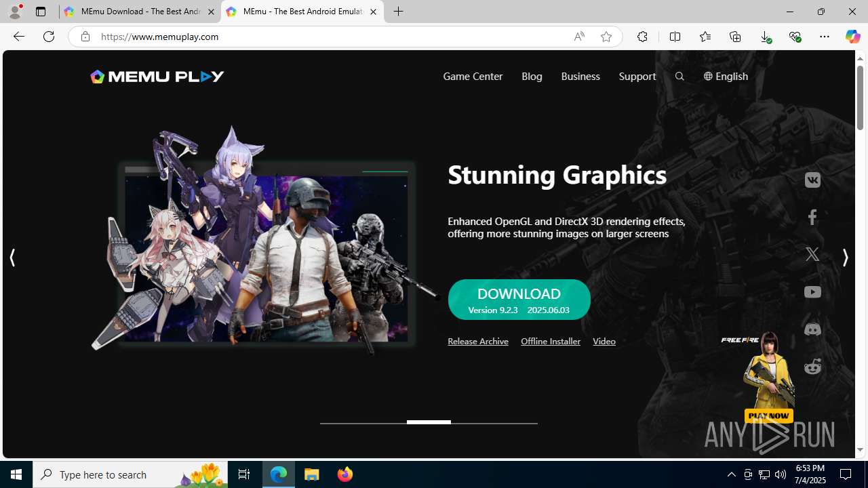Open Settings and more menu

(x=825, y=37)
